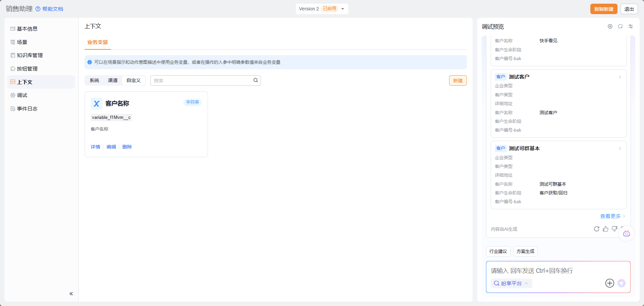Click the plus attachment icon in chat input
644x306 pixels.
(609, 283)
